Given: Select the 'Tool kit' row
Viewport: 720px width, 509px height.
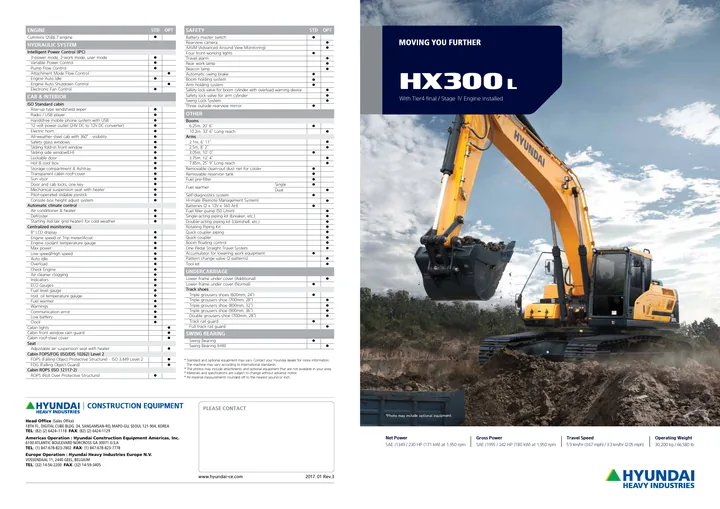Looking at the screenshot, I should click(259, 264).
